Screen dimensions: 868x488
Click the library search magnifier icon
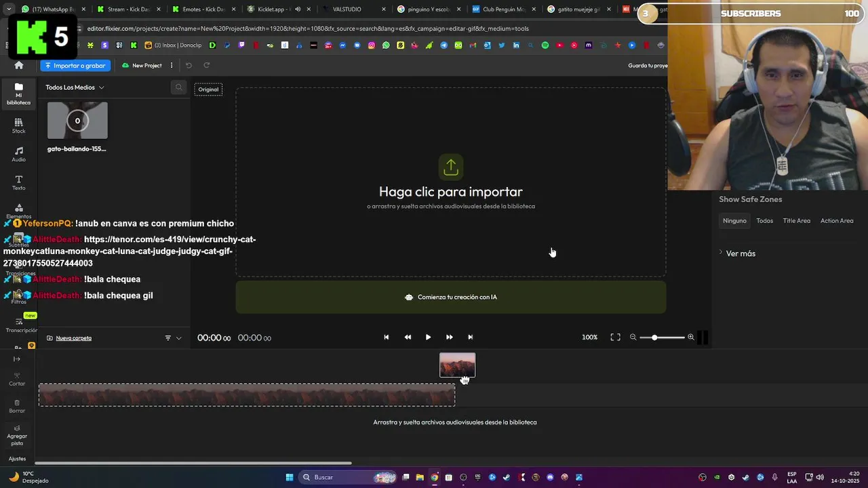tap(178, 87)
